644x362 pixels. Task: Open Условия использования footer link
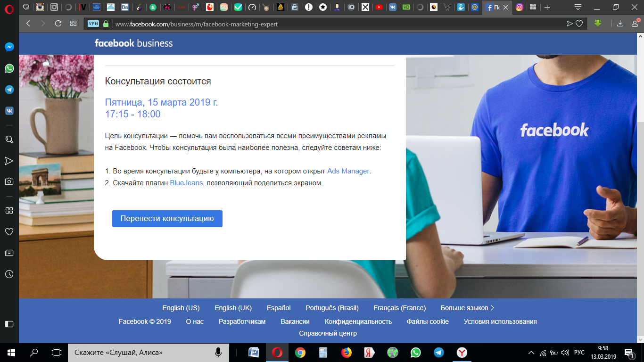pyautogui.click(x=500, y=321)
